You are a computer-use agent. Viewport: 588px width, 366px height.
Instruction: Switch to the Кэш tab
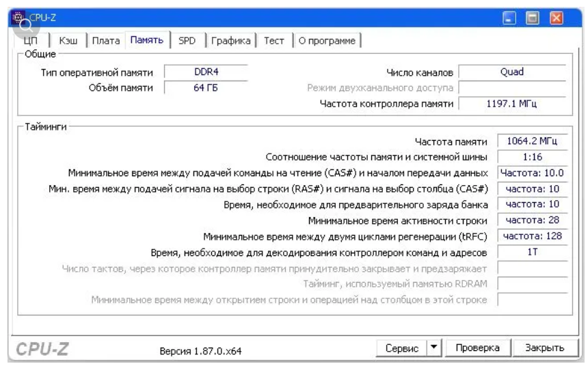tap(68, 40)
